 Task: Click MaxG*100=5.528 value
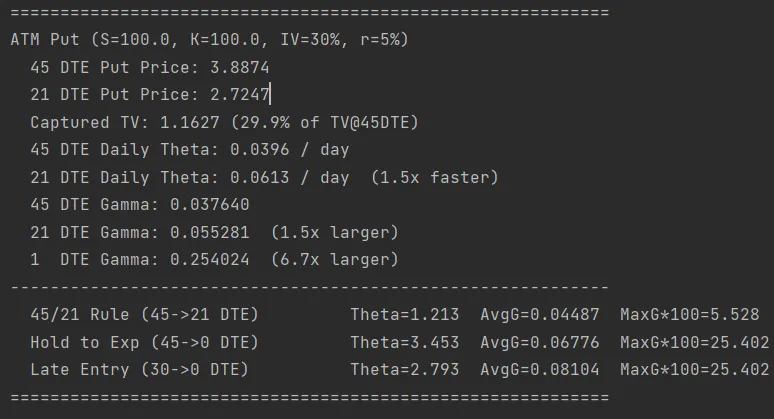pos(690,314)
